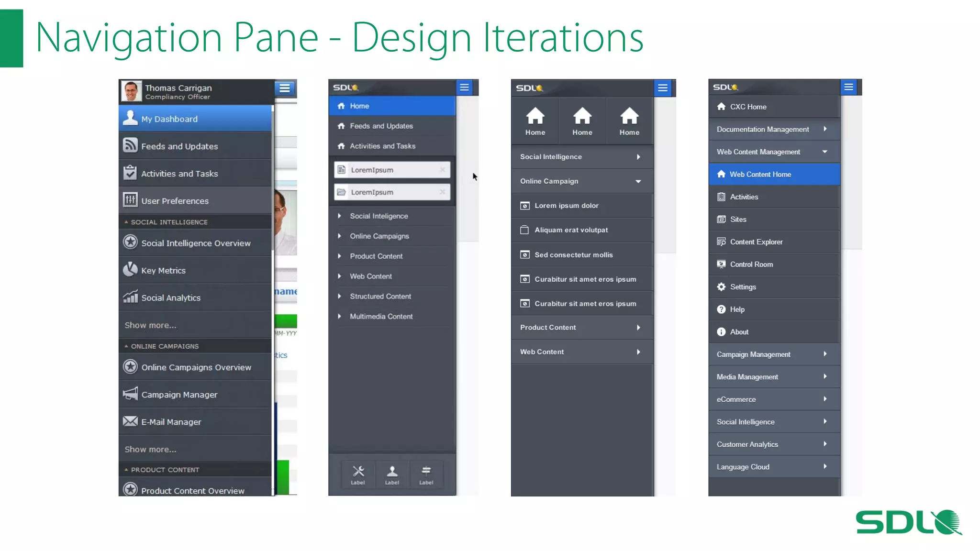Close first LoremIpsum document tab
Image resolution: width=980 pixels, height=551 pixels.
[443, 169]
